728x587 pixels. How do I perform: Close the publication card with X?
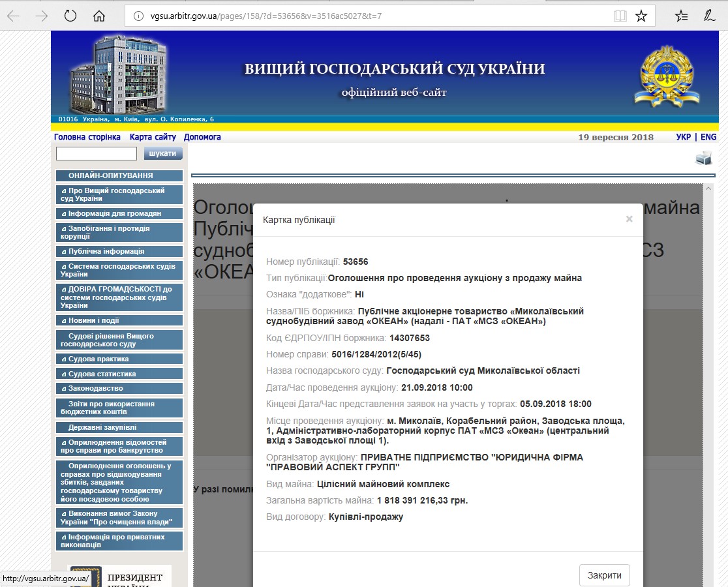(x=629, y=219)
